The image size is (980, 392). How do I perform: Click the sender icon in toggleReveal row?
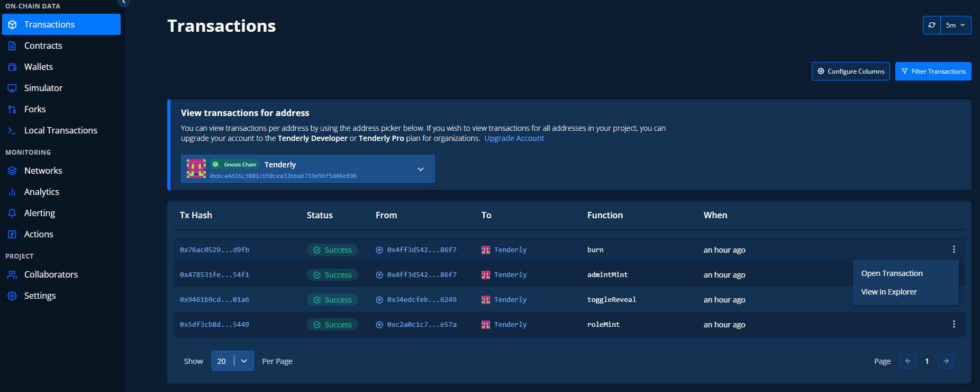(x=379, y=300)
